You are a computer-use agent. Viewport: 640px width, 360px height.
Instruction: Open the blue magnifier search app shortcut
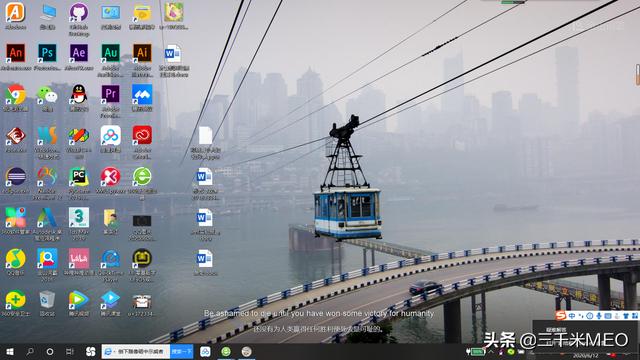click(47, 258)
